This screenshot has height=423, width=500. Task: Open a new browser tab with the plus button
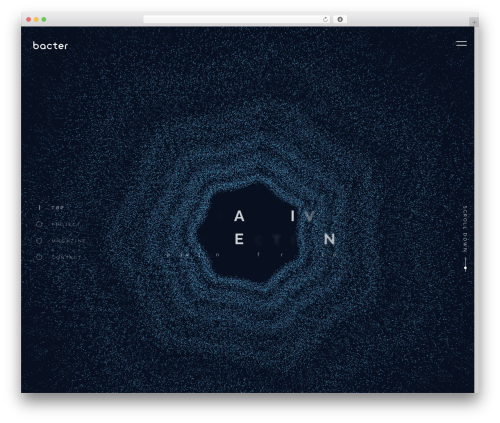[x=474, y=22]
